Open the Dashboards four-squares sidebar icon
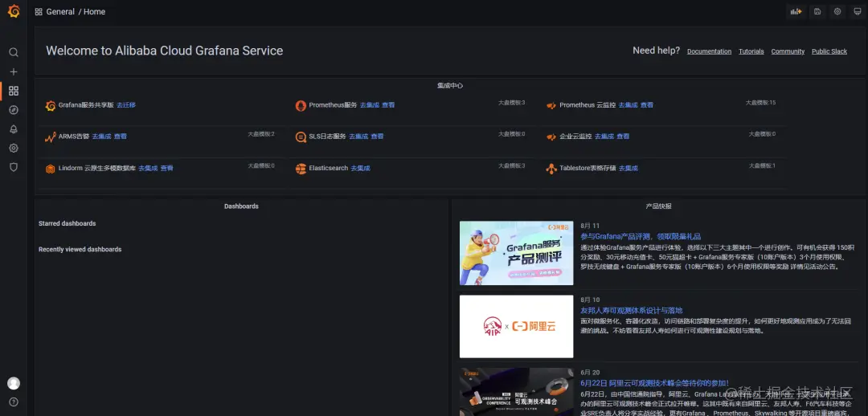Image resolution: width=868 pixels, height=416 pixels. tap(14, 91)
